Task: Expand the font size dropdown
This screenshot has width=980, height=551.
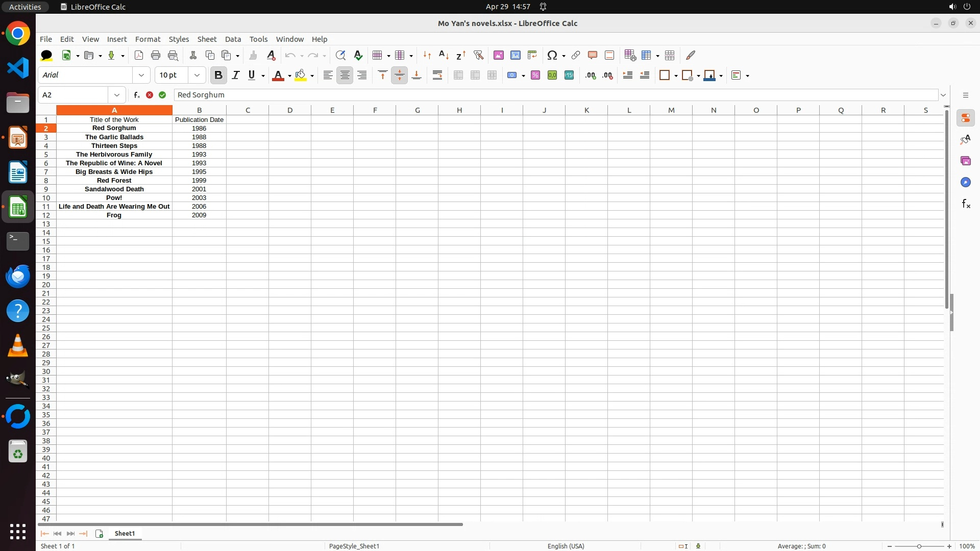Action: [x=197, y=75]
